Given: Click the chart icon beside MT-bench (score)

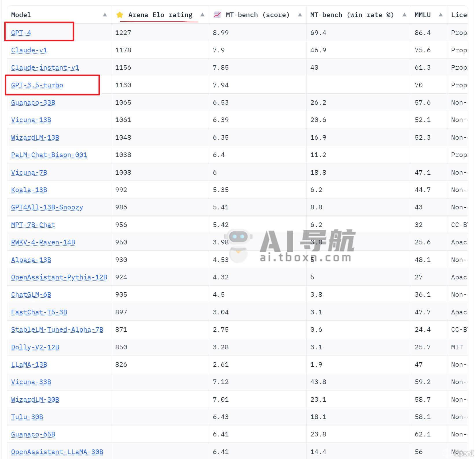Looking at the screenshot, I should (x=217, y=15).
